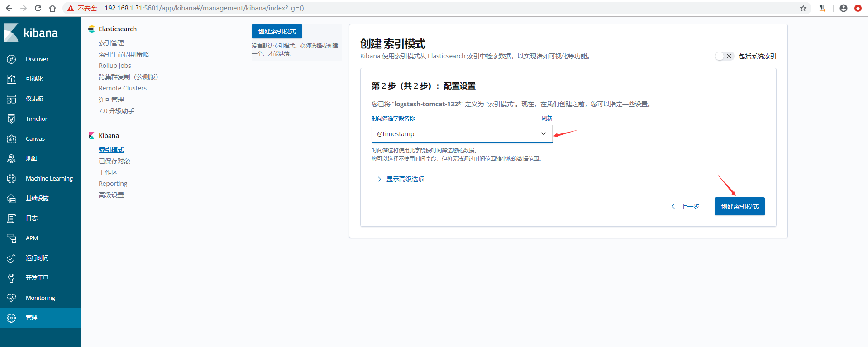Select 工作区 menu item
The width and height of the screenshot is (868, 347).
click(108, 172)
